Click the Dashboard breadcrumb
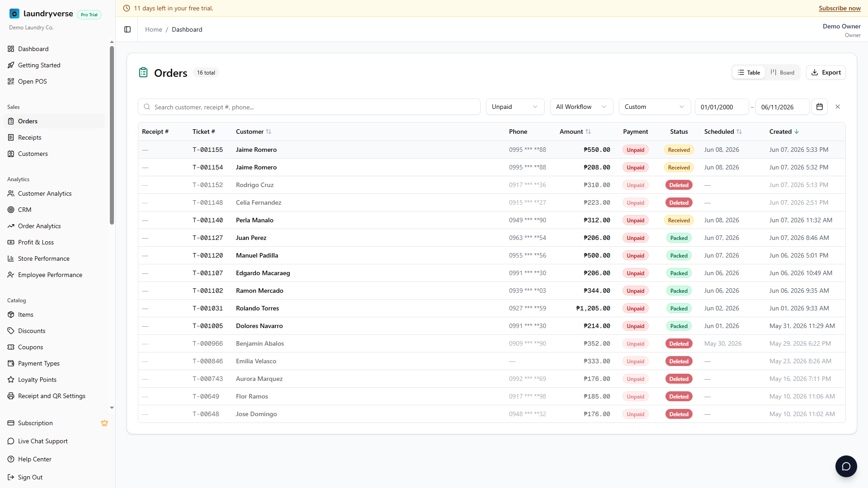The height and width of the screenshot is (488, 868). (x=187, y=29)
